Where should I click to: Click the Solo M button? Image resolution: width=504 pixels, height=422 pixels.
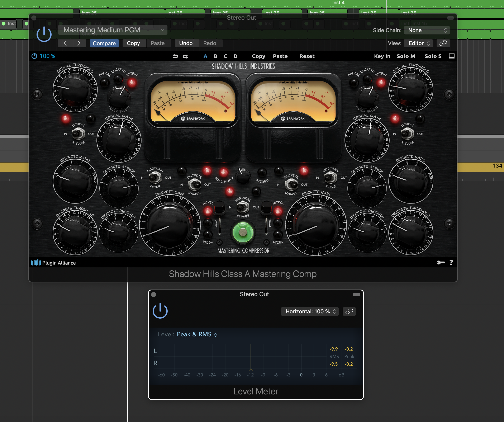pyautogui.click(x=406, y=56)
